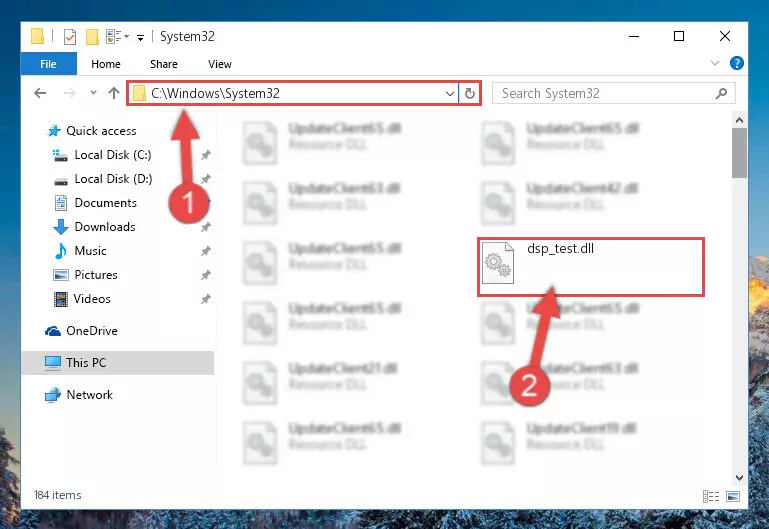
Task: Select This PC in navigation pane
Action: pos(86,363)
